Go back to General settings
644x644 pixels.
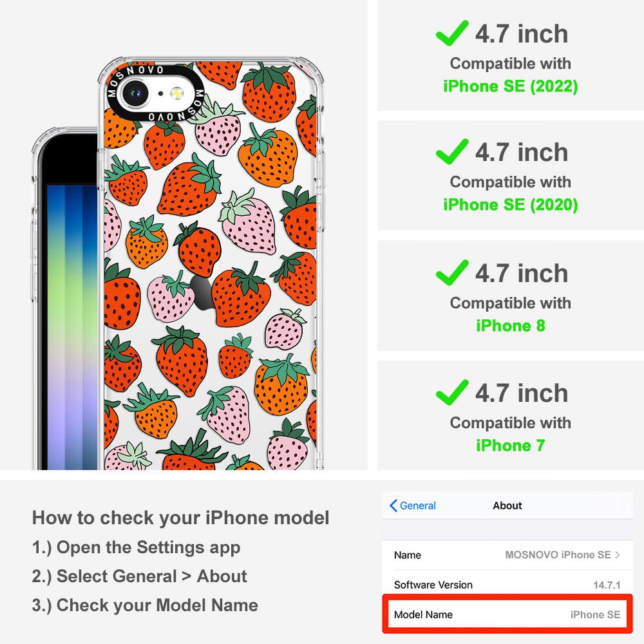click(x=412, y=506)
